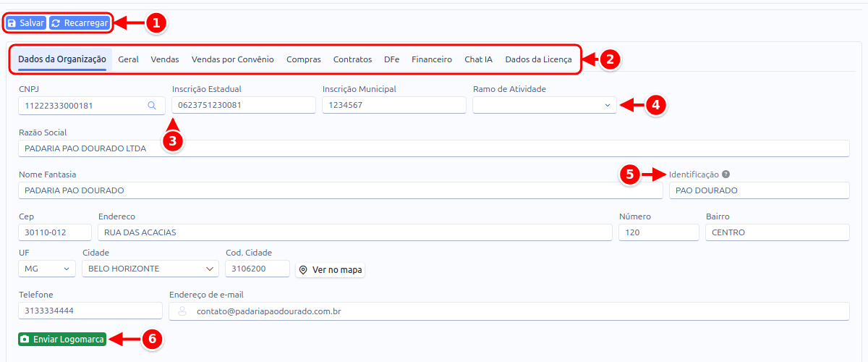
Task: Click the Número field
Action: (659, 232)
